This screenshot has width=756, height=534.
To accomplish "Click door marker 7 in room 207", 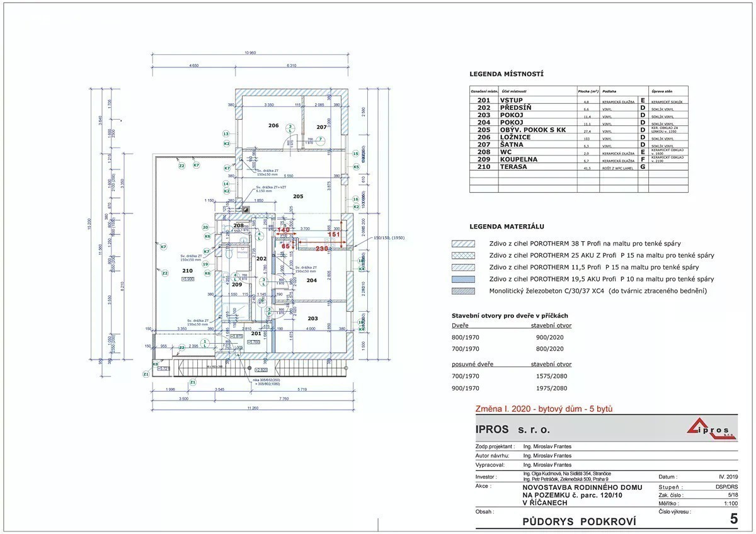I will click(320, 139).
